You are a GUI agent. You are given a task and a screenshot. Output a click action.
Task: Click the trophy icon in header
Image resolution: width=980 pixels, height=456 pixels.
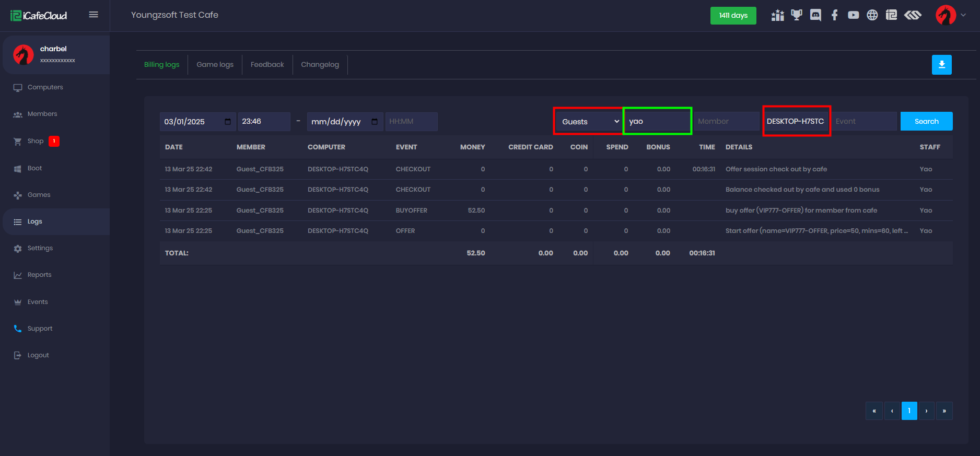(796, 15)
